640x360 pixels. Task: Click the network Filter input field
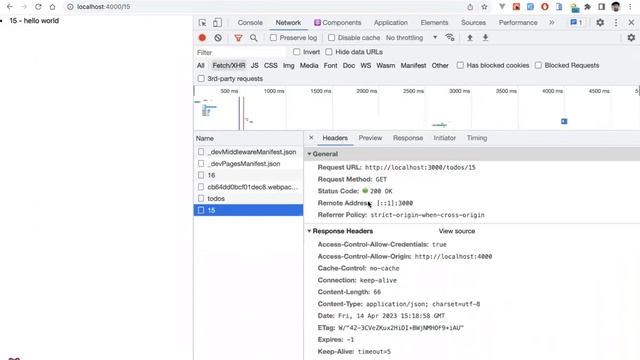click(x=241, y=52)
